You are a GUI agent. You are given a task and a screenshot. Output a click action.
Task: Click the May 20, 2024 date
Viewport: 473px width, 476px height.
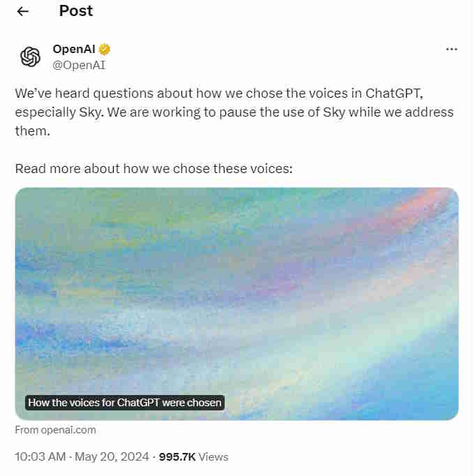click(112, 456)
